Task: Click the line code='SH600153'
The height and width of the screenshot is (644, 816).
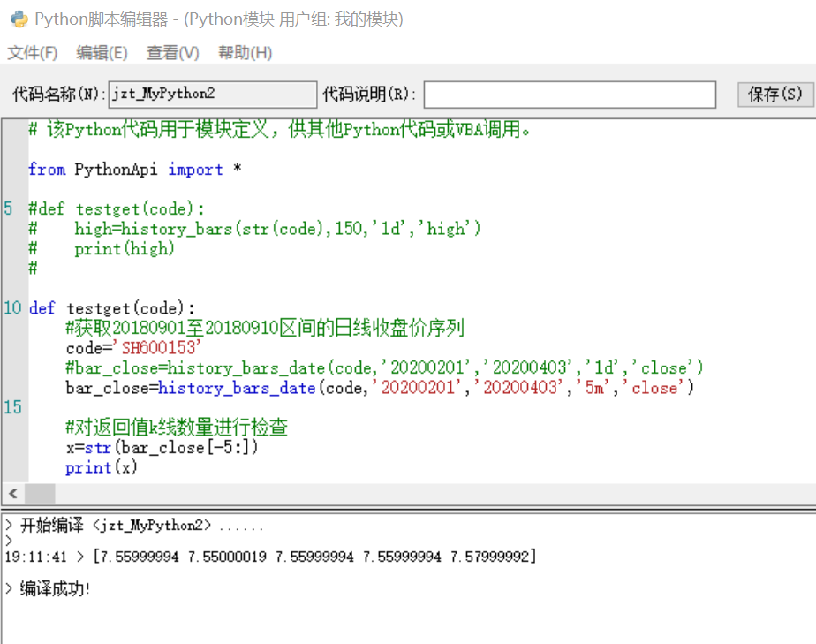Action: (x=133, y=348)
